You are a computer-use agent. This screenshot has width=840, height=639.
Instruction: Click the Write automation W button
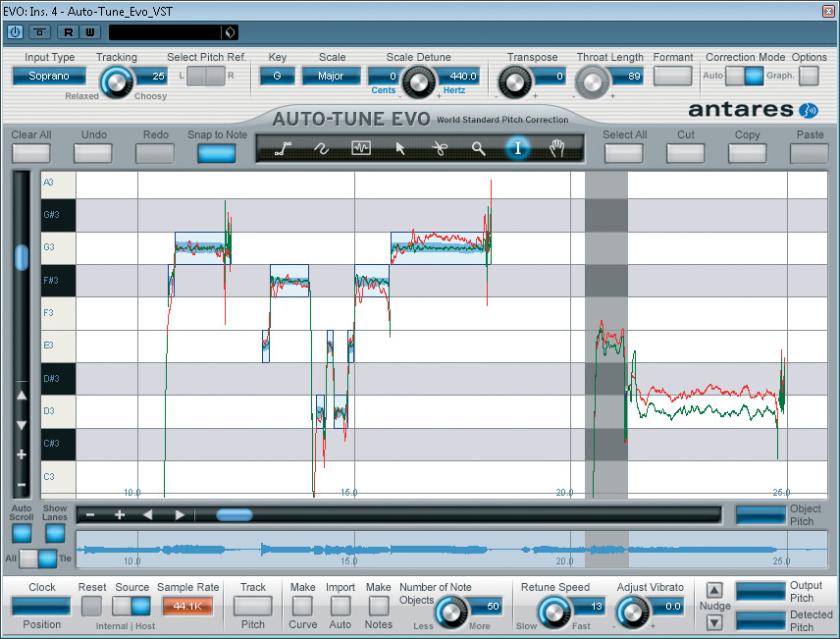(90, 32)
